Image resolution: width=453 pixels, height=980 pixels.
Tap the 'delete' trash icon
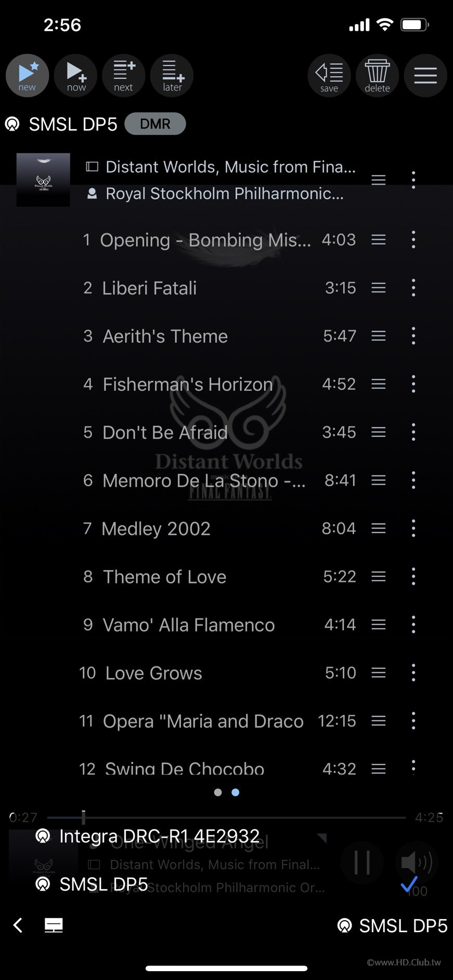coord(377,76)
